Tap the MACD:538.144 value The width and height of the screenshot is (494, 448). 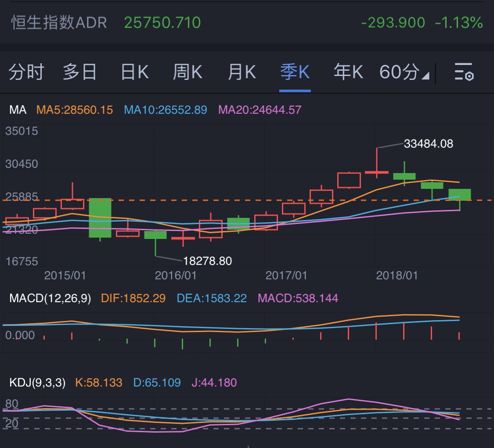[298, 298]
